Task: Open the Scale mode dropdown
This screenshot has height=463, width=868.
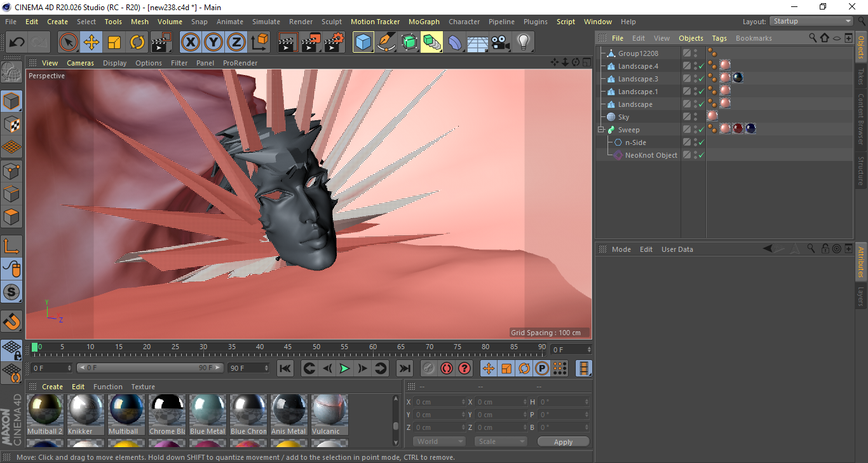Action: (x=501, y=441)
